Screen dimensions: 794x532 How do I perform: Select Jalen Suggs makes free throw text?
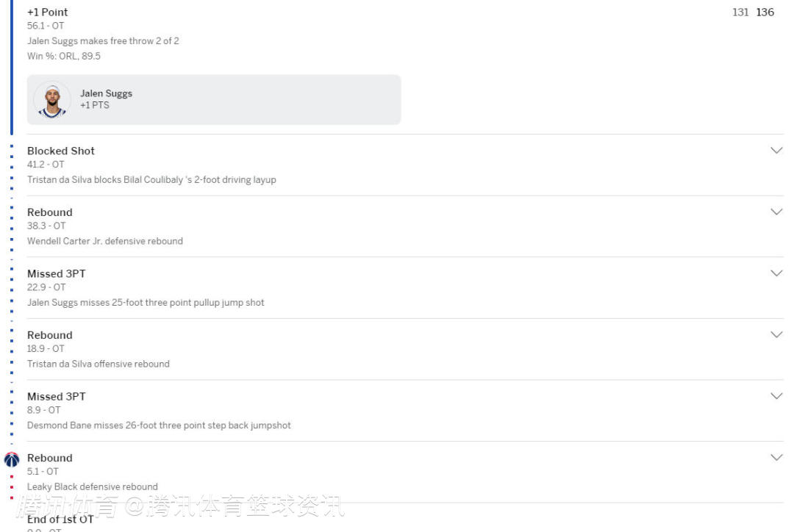pos(103,41)
